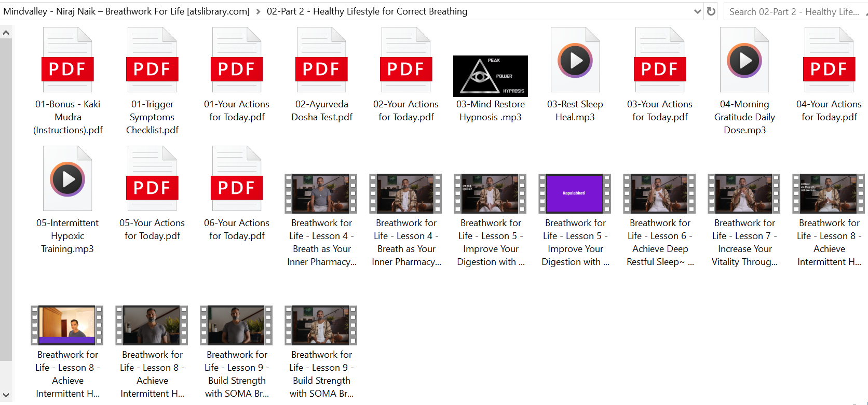Expand the address bar history dropdown

pos(697,11)
